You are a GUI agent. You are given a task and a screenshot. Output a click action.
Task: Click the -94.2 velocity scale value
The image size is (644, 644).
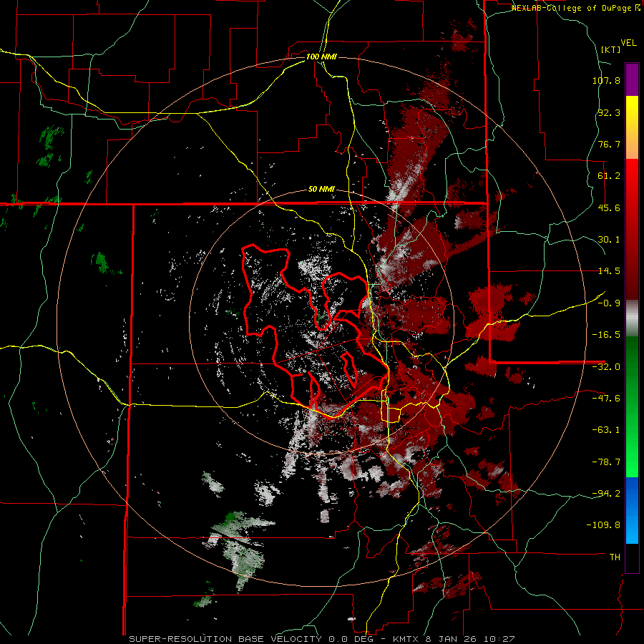coord(606,494)
